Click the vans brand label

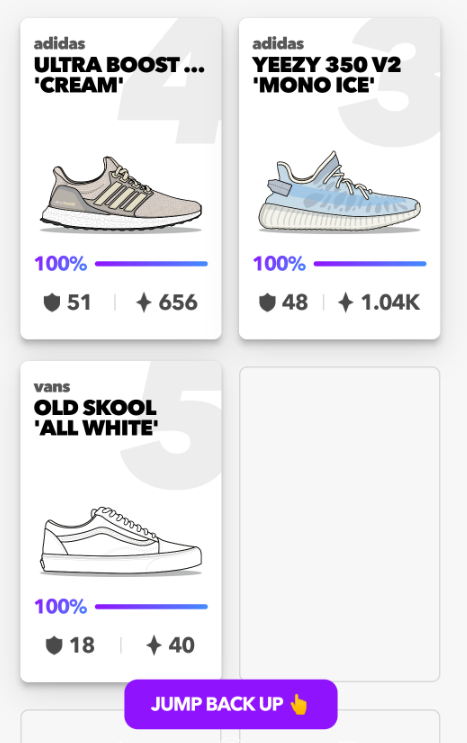click(52, 387)
